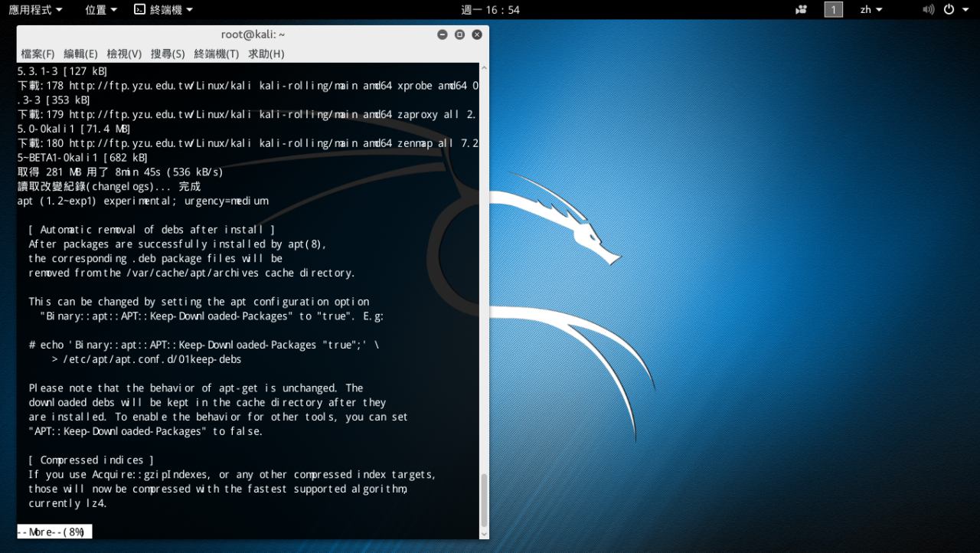The width and height of the screenshot is (980, 553).
Task: Click the scrollbar up arrow
Action: click(x=483, y=68)
